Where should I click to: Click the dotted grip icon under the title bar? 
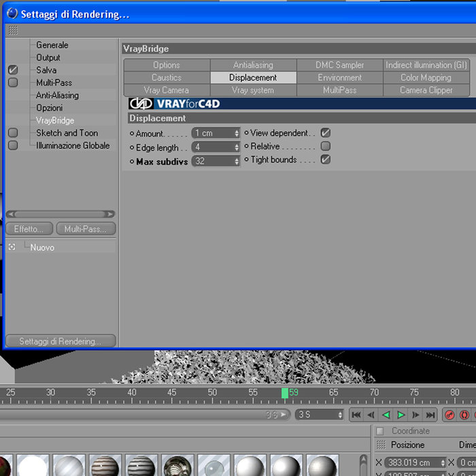click(x=13, y=31)
